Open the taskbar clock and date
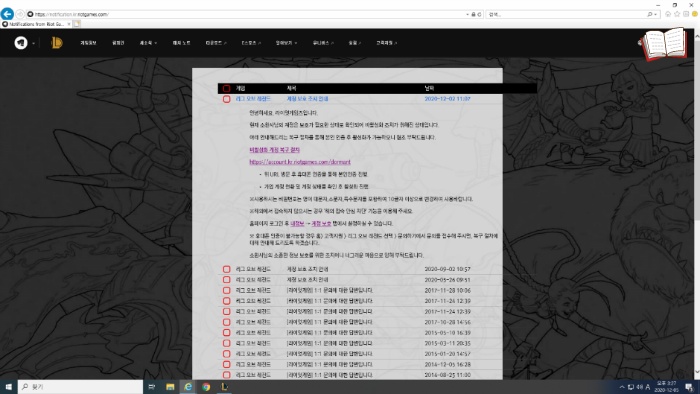 click(x=666, y=387)
